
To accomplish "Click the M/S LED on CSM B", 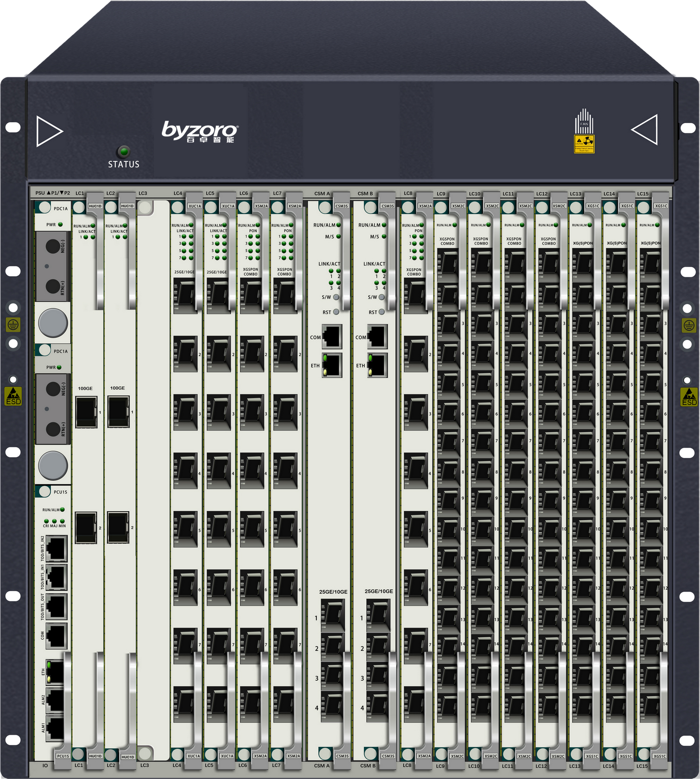I will (384, 236).
